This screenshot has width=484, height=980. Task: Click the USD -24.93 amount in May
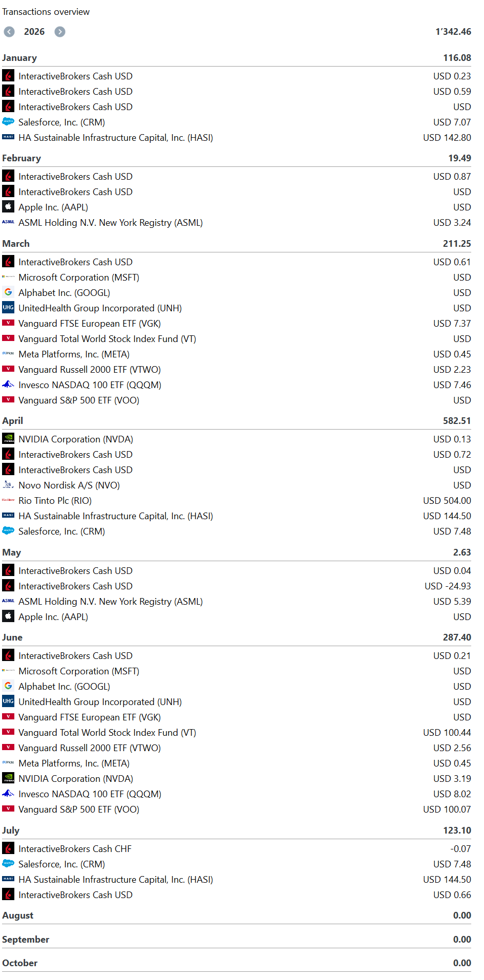pyautogui.click(x=448, y=586)
